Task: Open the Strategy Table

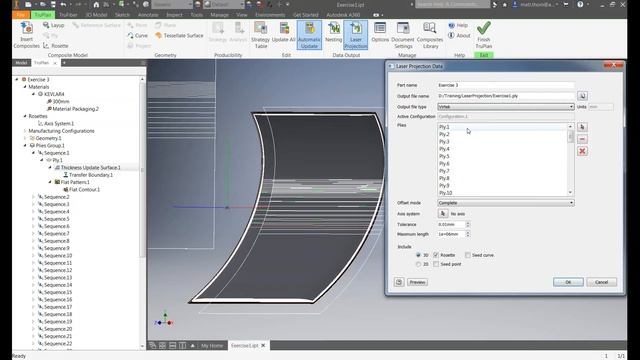Action: pos(260,35)
